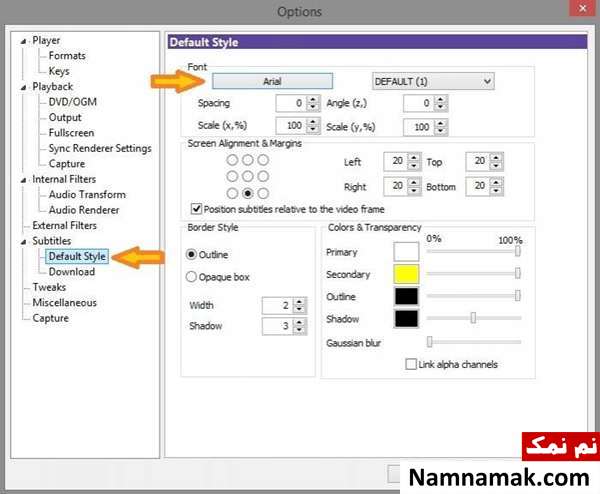Open the Output settings page
600x494 pixels.
65,117
